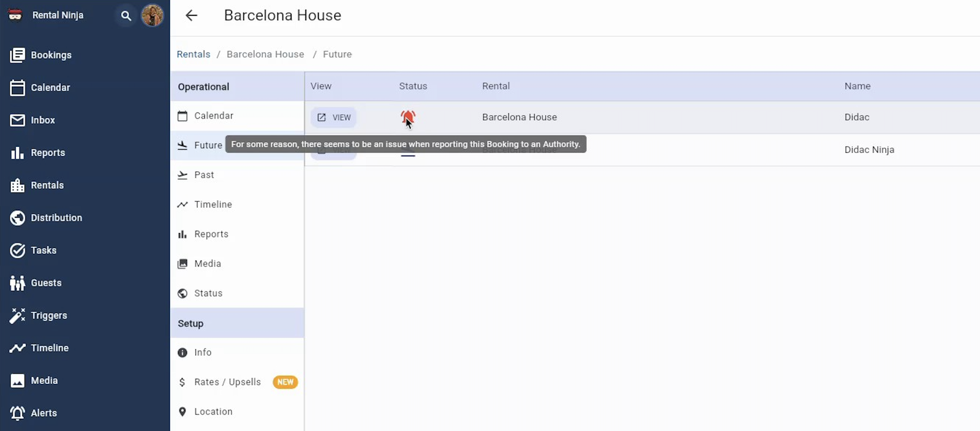Select Timeline in the rental submenu
The width and height of the screenshot is (980, 431).
pos(237,204)
